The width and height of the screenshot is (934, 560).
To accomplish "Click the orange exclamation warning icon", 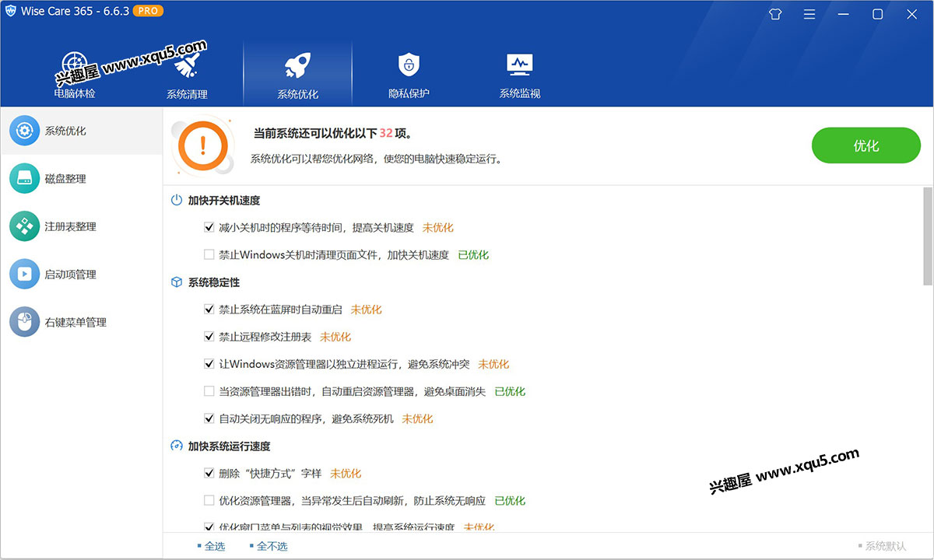I will [x=202, y=145].
